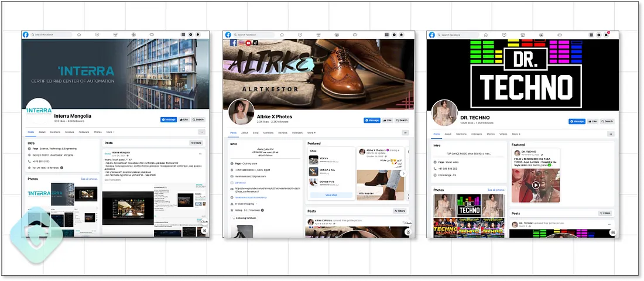Open Followers tab on DR. TECHNO page
Viewport: 644px width, 281px height.
tap(477, 134)
